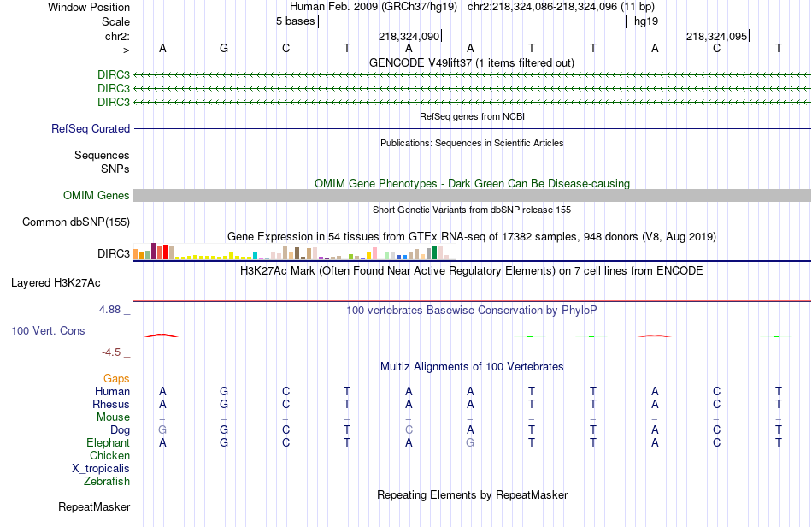Viewport: 812px width, 527px height.
Task: Open the OMIM Genes track label
Action: point(97,195)
